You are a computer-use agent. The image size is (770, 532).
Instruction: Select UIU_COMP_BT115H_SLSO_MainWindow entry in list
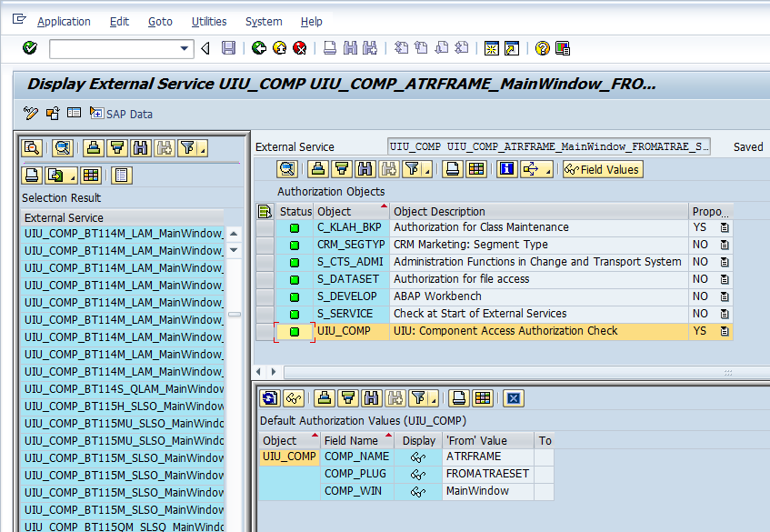(123, 407)
